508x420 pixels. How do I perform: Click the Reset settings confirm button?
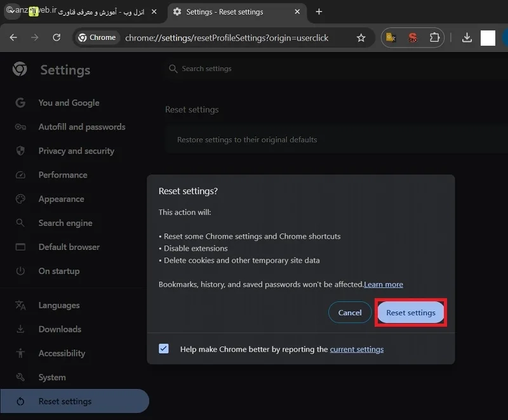(x=411, y=313)
